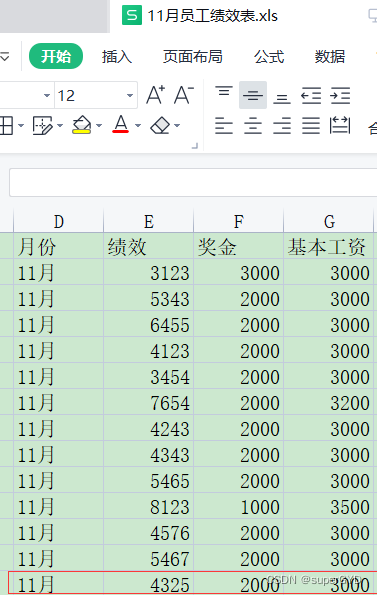Select the cell with value 7654
The image size is (377, 595).
(x=149, y=402)
